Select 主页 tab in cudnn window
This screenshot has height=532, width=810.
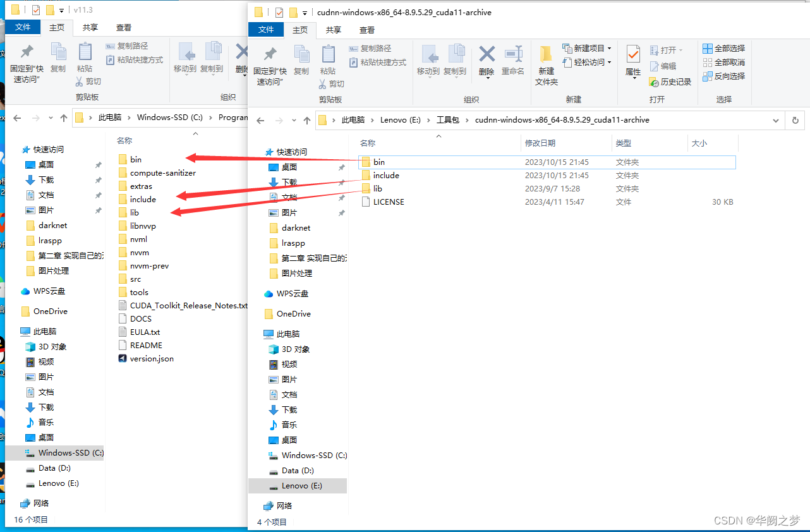pyautogui.click(x=300, y=30)
